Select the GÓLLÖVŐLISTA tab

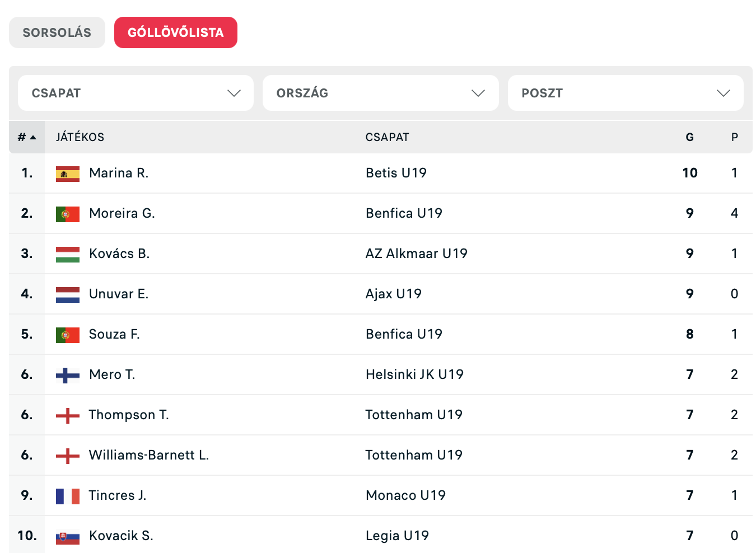coord(175,32)
